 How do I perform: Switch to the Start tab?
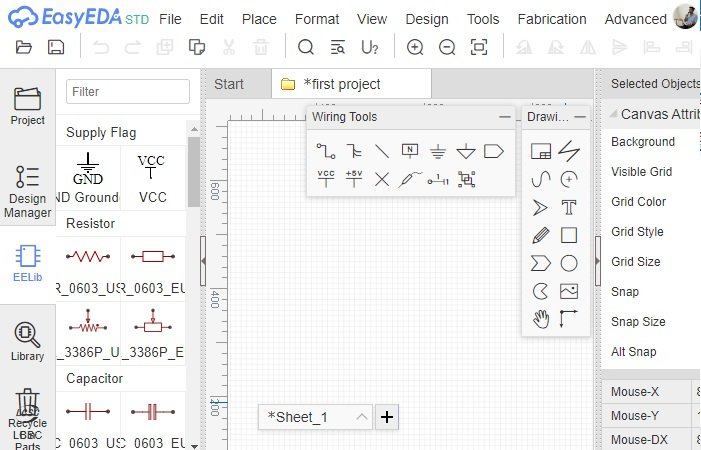(x=238, y=84)
